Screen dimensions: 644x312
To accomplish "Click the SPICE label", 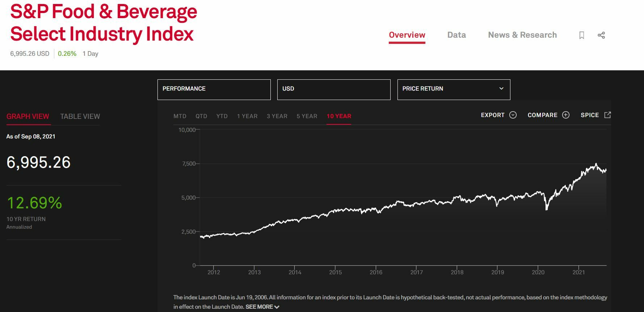I will [590, 115].
